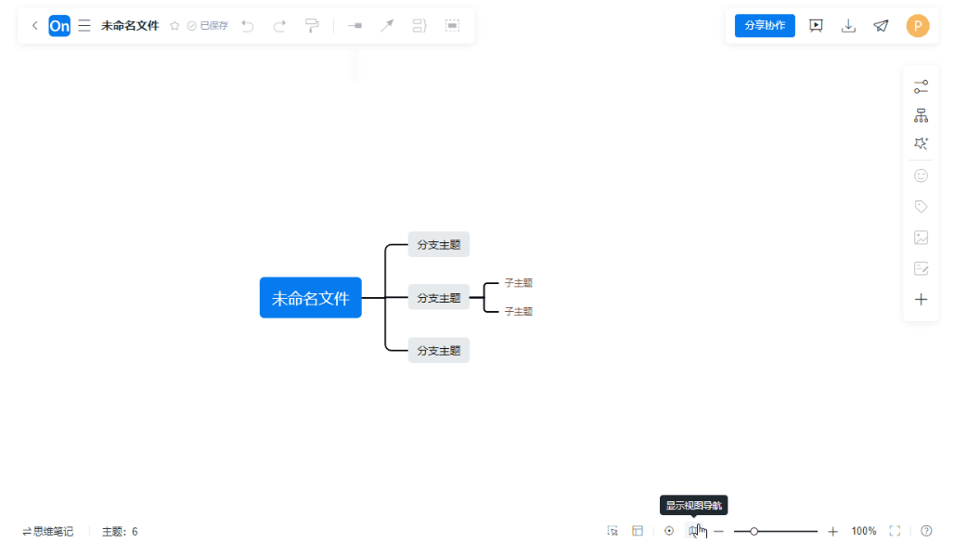Toggle 显示视图导航 at the bottom
Viewport: 980px width, 556px height.
pos(697,530)
